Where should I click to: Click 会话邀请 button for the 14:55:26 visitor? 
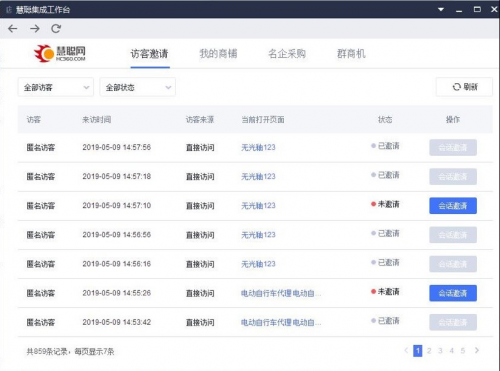point(453,293)
